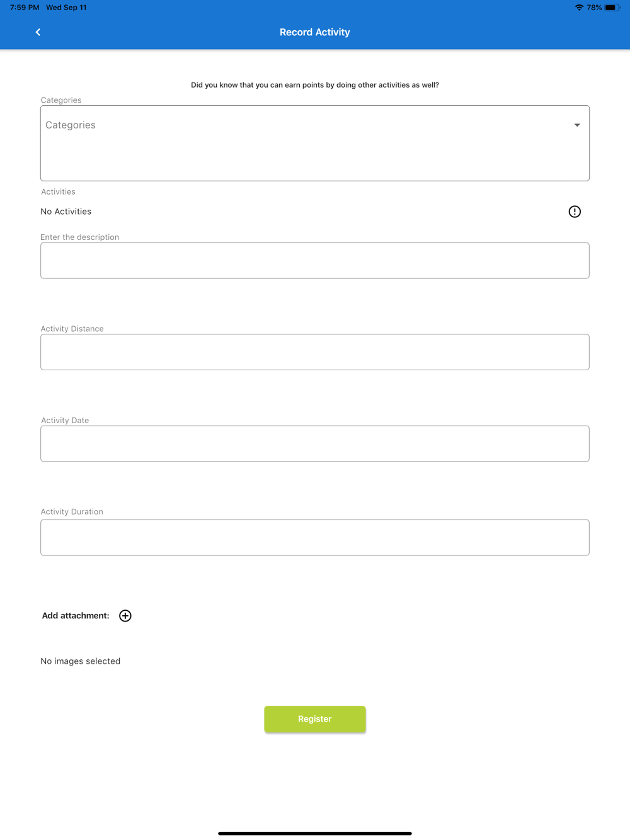The height and width of the screenshot is (840, 630).
Task: Tap the battery indicator icon
Action: (612, 8)
